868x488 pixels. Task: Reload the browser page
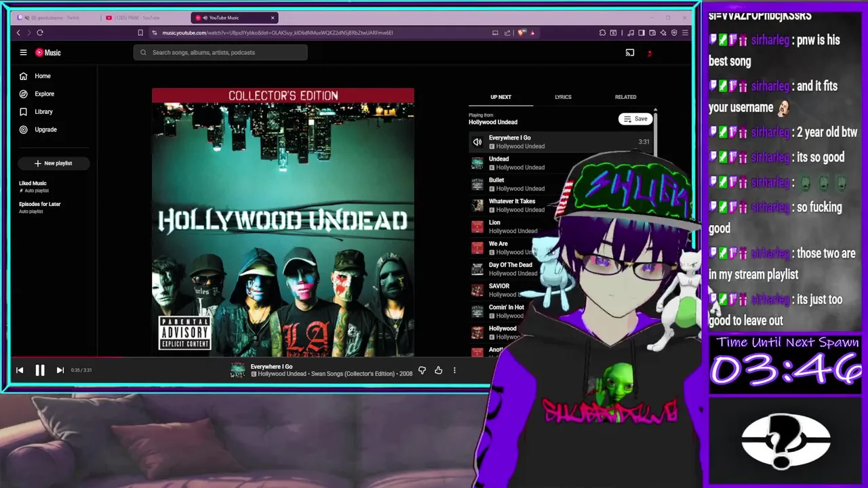tap(40, 33)
